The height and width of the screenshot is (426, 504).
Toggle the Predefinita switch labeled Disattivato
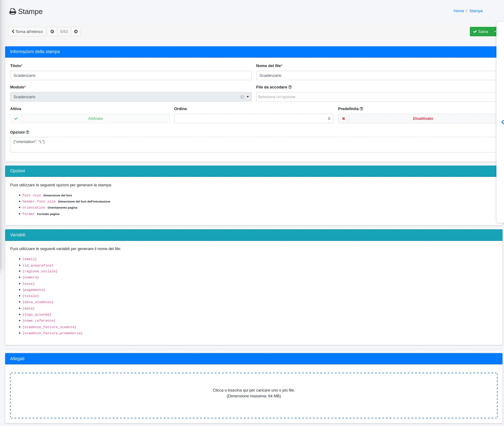pyautogui.click(x=423, y=119)
